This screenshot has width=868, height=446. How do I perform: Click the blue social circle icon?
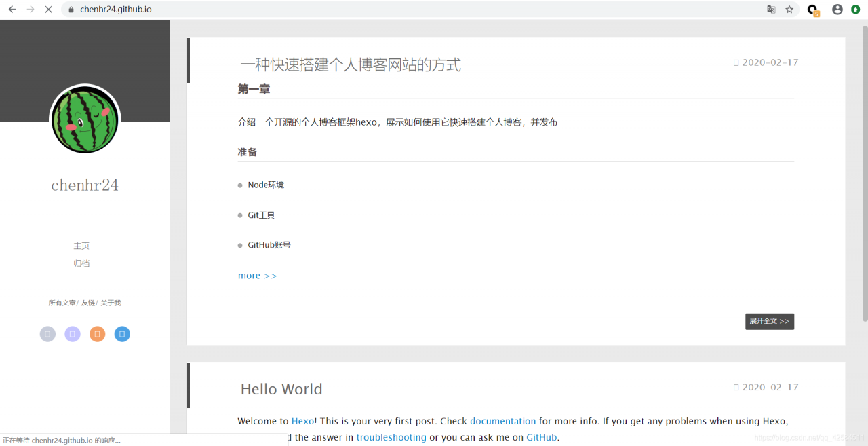[122, 334]
